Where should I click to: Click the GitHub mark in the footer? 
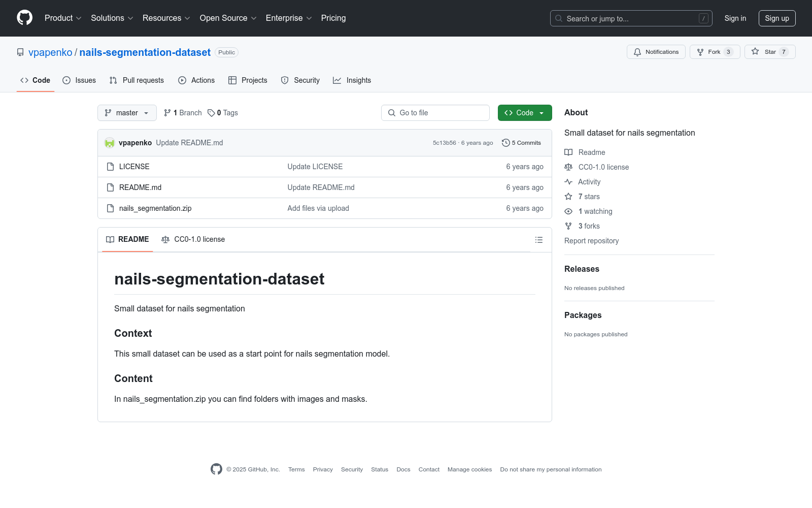coord(216,469)
